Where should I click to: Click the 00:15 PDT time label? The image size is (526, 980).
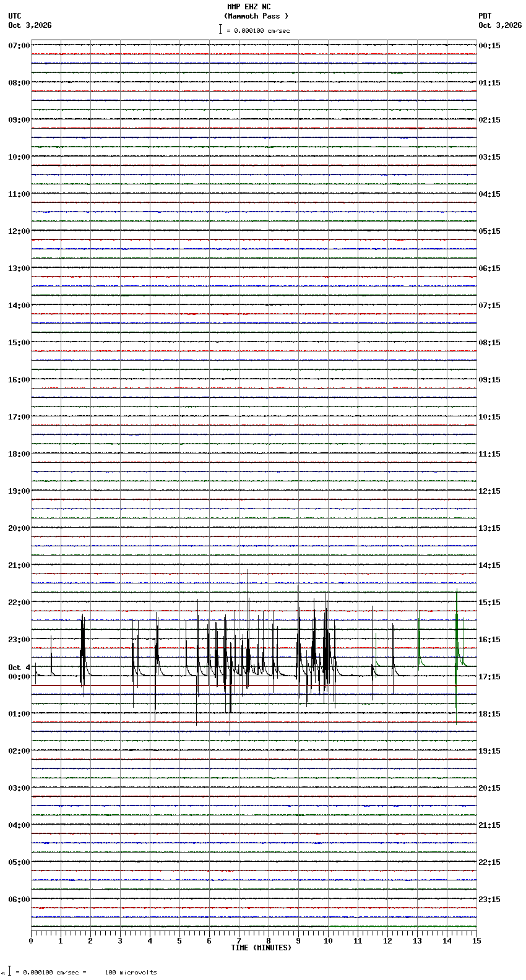(x=489, y=46)
